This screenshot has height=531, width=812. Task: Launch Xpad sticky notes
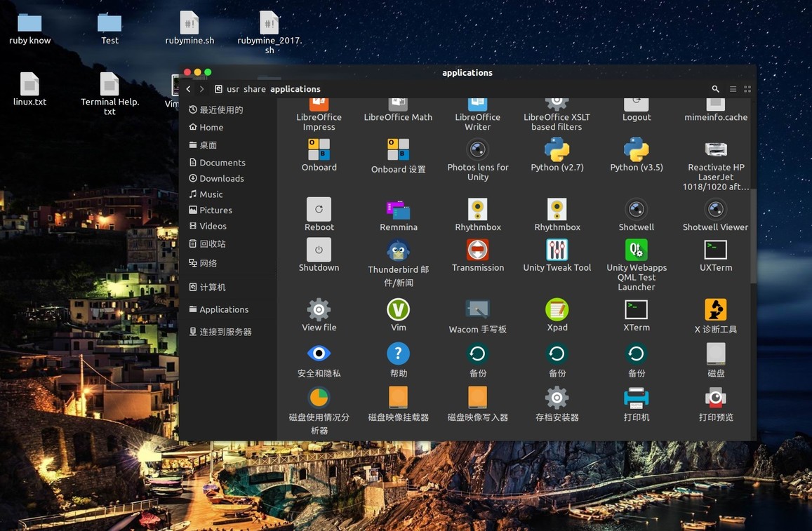coord(557,309)
